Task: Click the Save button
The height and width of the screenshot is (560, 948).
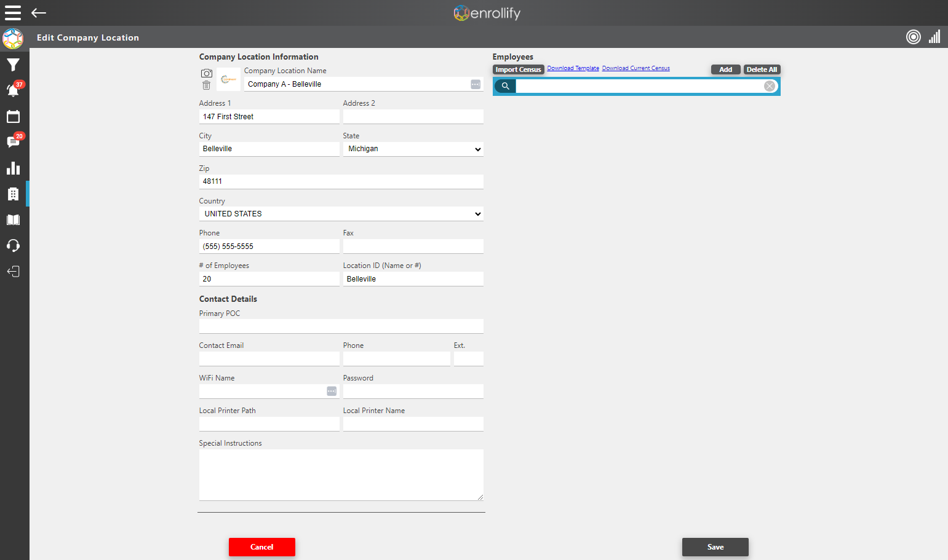Action: (x=715, y=547)
